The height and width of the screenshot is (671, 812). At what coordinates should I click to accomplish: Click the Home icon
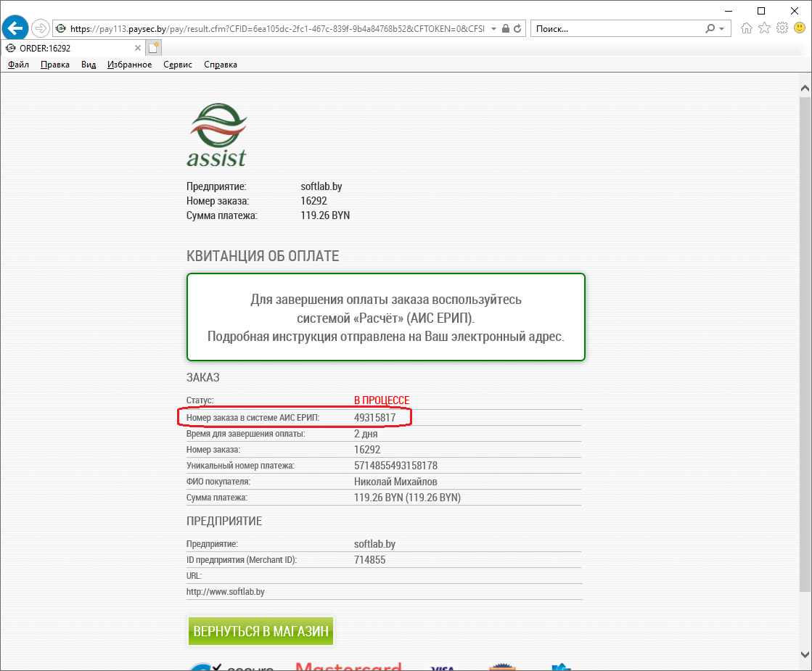(746, 28)
